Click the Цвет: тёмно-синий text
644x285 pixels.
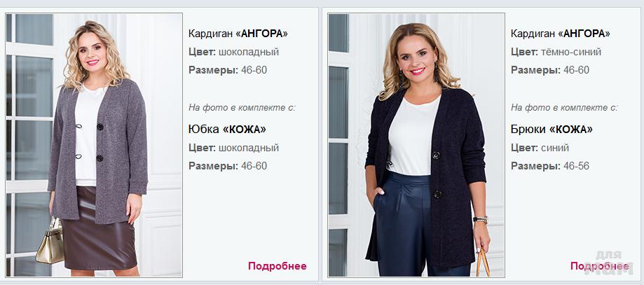556,52
